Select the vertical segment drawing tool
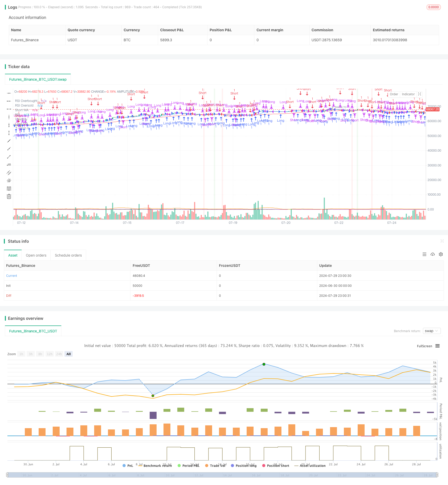 tap(9, 133)
